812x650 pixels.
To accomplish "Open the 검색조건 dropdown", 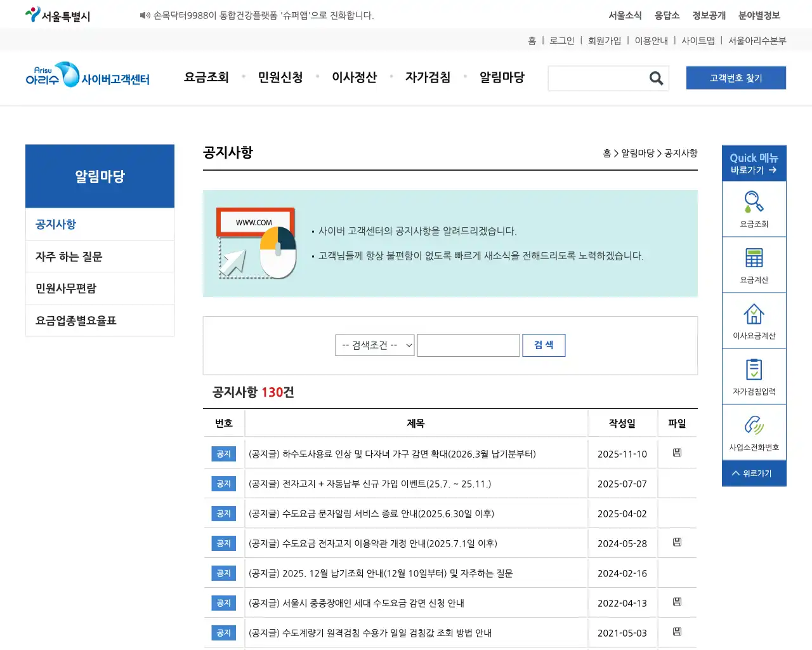I will [374, 345].
